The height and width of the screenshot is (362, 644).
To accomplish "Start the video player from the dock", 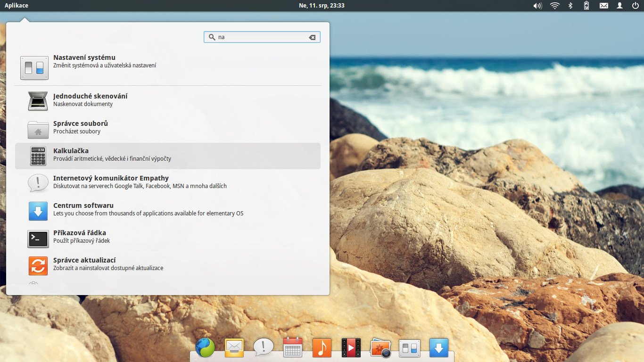I will [351, 347].
